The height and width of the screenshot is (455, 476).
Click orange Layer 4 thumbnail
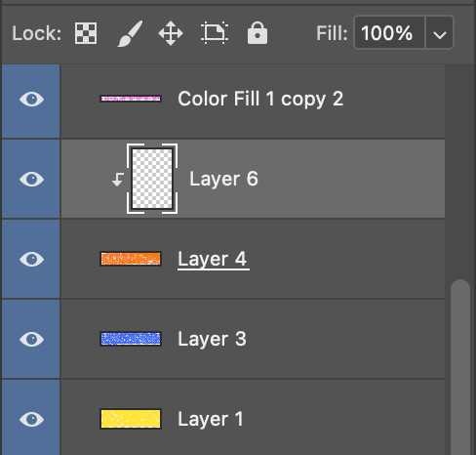[x=131, y=259]
